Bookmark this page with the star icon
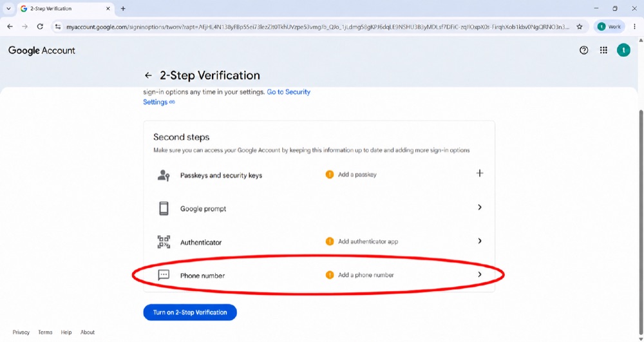Viewport: 644px width, 342px height. pos(580,26)
